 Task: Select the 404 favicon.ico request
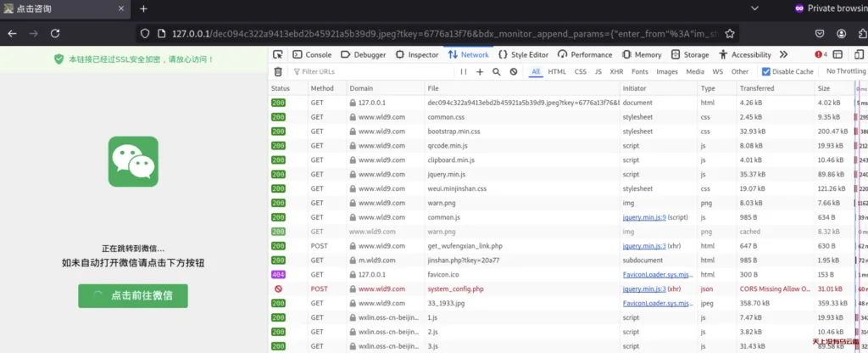coord(568,274)
